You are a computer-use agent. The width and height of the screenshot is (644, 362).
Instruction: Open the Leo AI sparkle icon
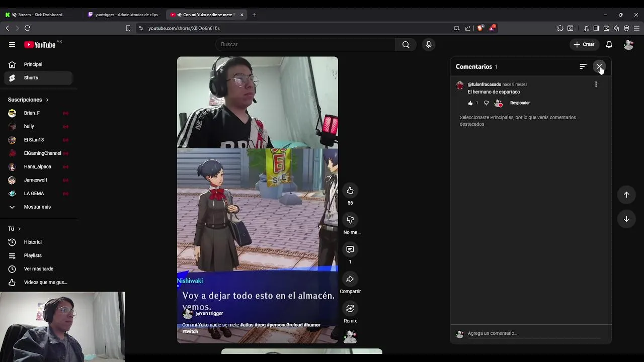pyautogui.click(x=616, y=28)
